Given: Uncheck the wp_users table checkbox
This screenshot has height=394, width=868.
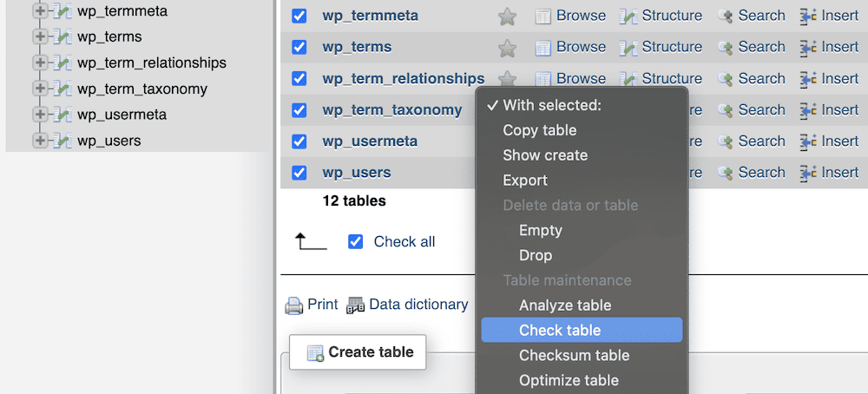Looking at the screenshot, I should [299, 173].
